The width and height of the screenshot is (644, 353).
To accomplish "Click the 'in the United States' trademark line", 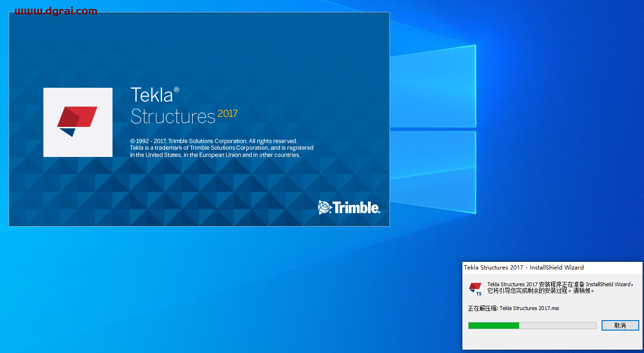I will pyautogui.click(x=215, y=155).
